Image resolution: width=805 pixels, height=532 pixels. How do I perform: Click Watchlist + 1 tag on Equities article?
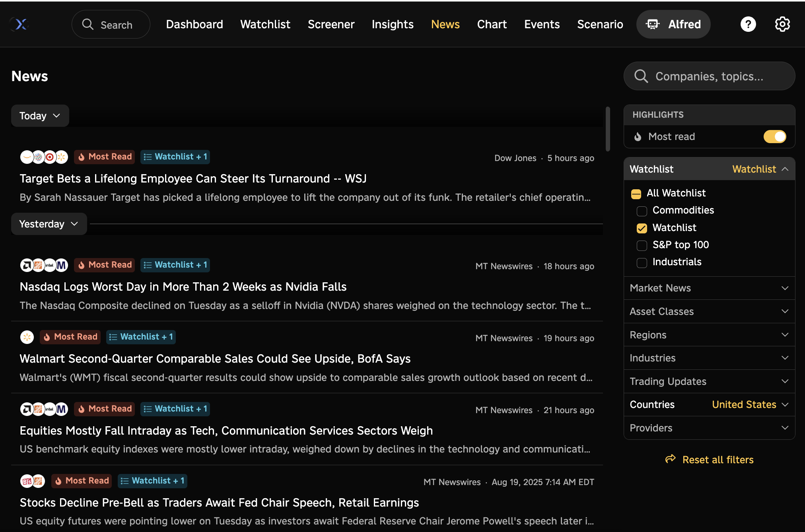click(x=175, y=409)
